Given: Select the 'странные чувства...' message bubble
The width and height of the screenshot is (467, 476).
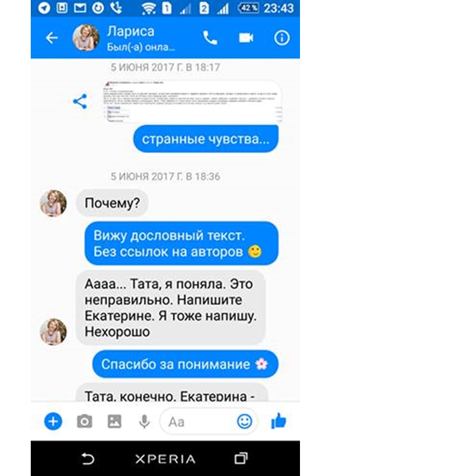Looking at the screenshot, I should (205, 139).
